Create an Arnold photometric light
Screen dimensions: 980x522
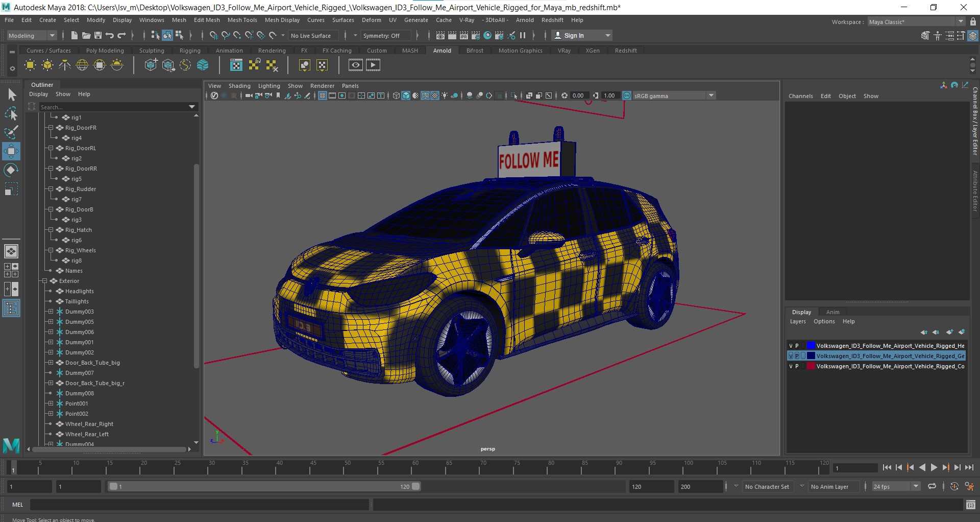click(65, 65)
